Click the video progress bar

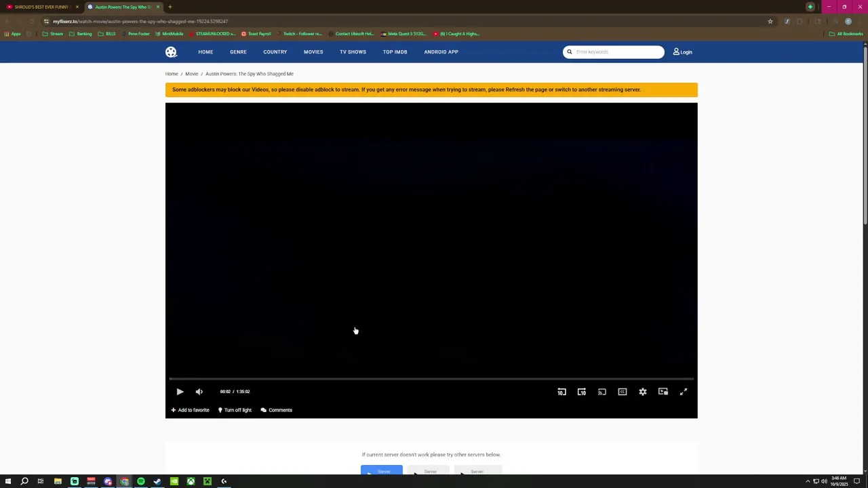pyautogui.click(x=431, y=379)
